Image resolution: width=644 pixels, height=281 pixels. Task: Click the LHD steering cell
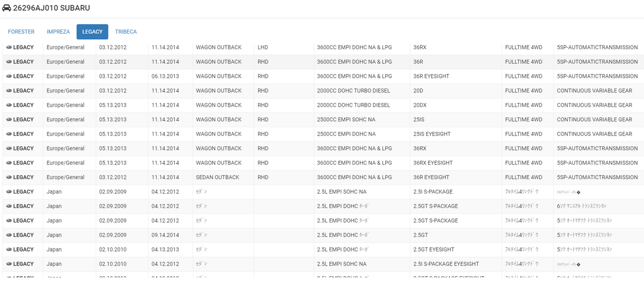coord(263,47)
